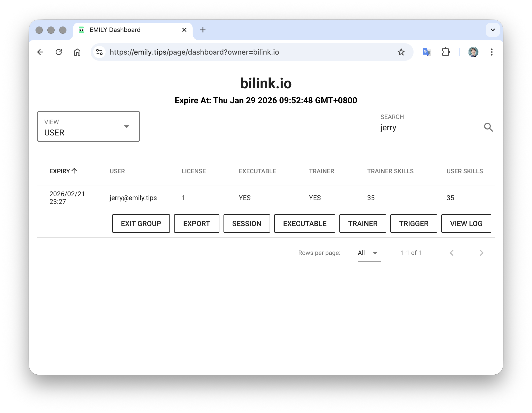Go to browser home page

77,52
